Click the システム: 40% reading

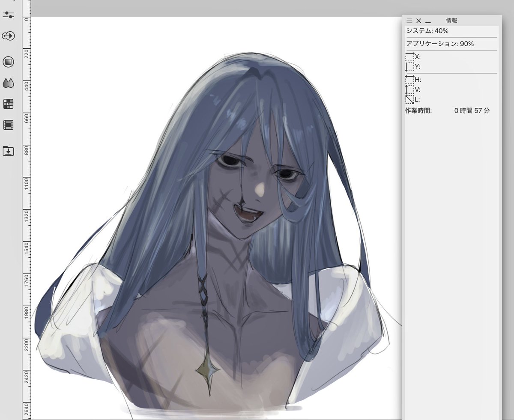[x=427, y=31]
